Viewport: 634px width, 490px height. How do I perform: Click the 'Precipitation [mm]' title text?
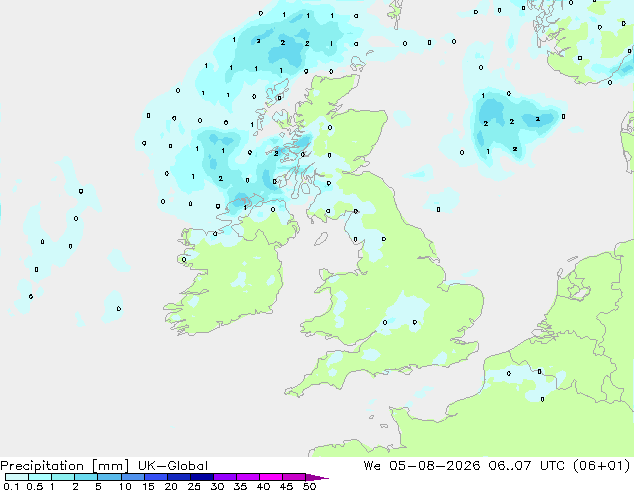[65, 466]
